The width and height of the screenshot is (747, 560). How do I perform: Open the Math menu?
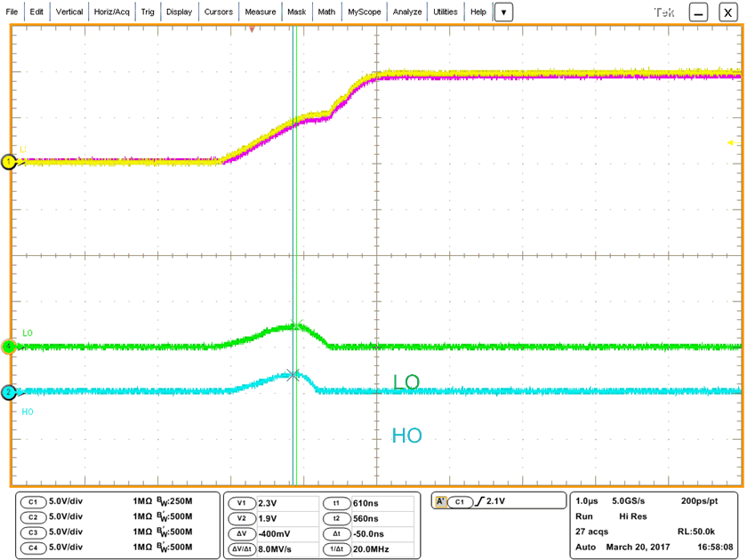(325, 12)
